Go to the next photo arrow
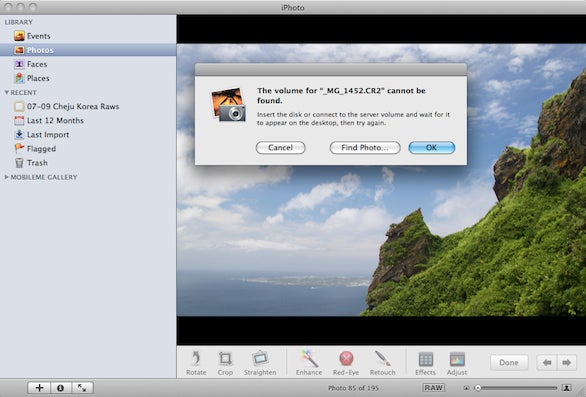 (x=567, y=363)
